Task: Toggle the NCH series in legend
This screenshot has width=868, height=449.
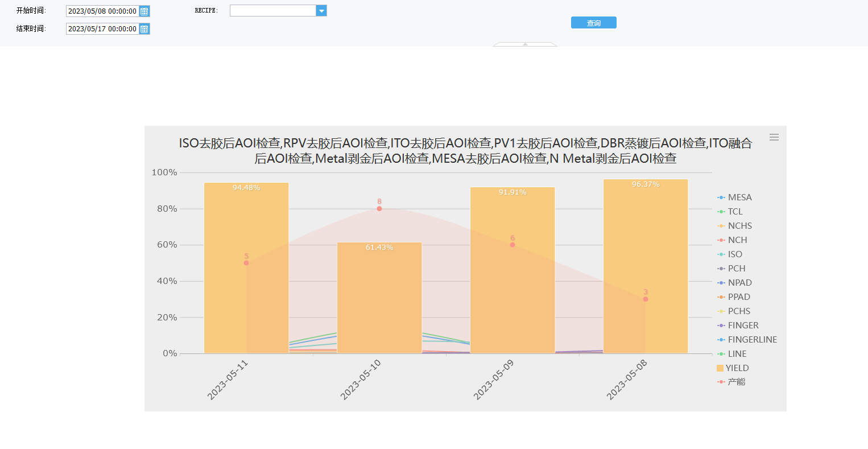Action: 733,240
